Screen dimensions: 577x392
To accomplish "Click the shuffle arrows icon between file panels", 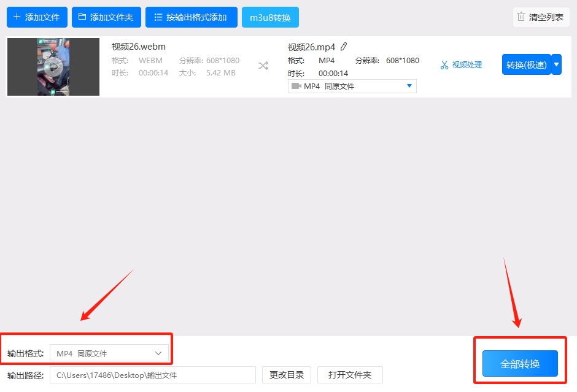I will click(x=263, y=64).
